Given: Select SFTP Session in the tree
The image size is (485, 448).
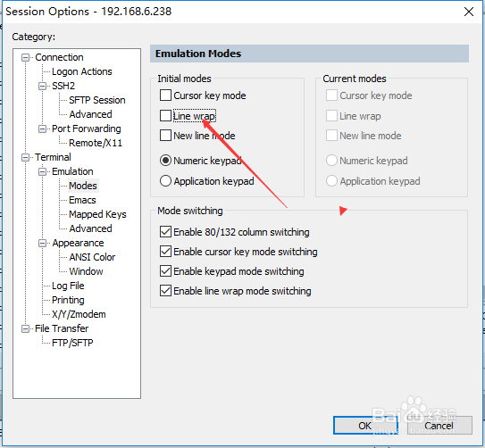Looking at the screenshot, I should coord(97,100).
